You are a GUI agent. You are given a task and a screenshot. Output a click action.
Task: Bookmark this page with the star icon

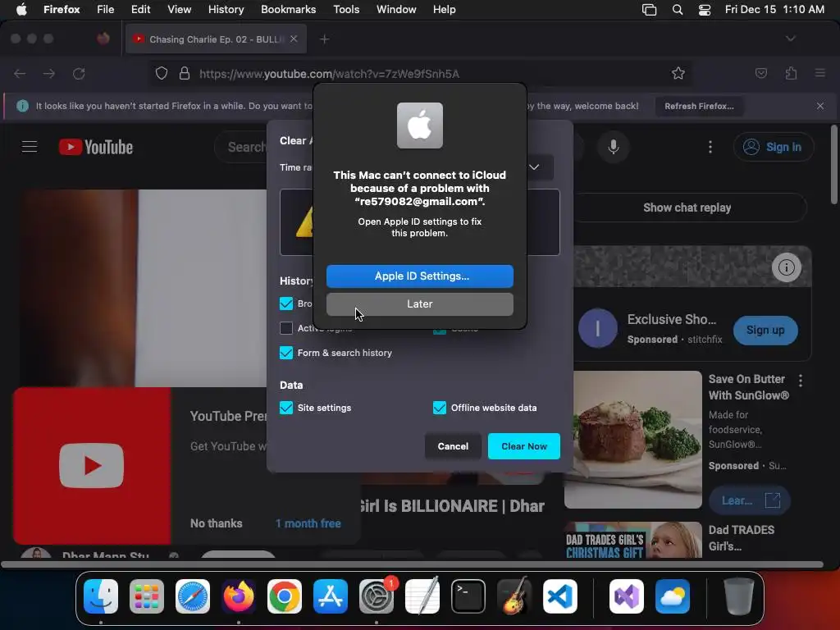(678, 73)
